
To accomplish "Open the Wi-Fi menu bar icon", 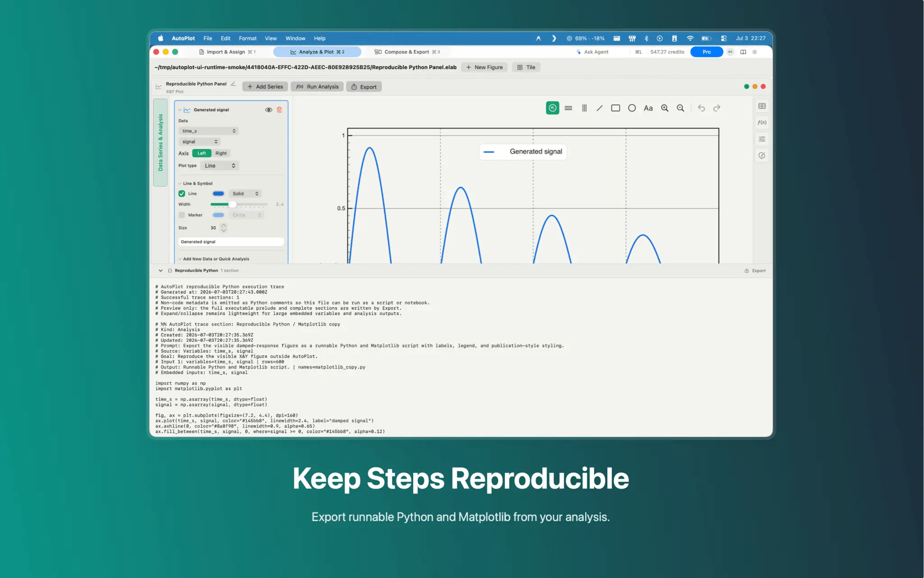I will 690,38.
